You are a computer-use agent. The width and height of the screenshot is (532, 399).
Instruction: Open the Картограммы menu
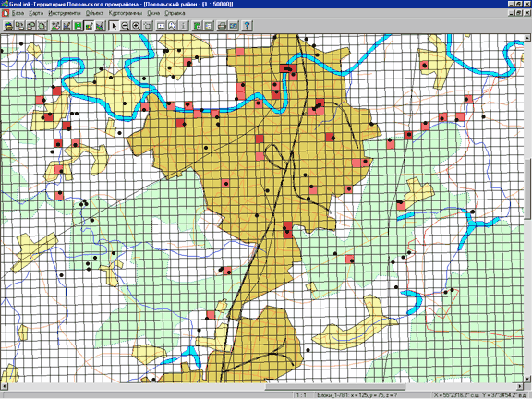pos(126,13)
